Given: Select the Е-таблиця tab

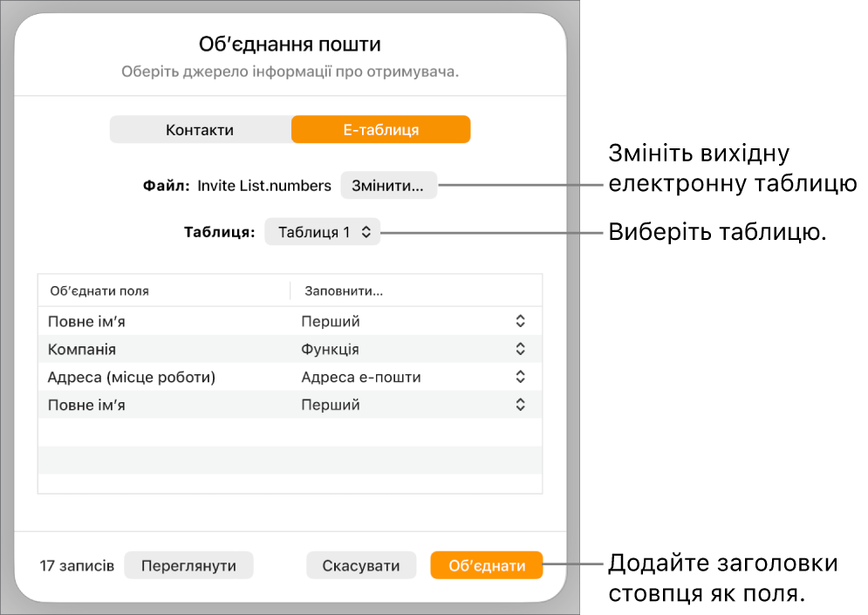Looking at the screenshot, I should [381, 129].
